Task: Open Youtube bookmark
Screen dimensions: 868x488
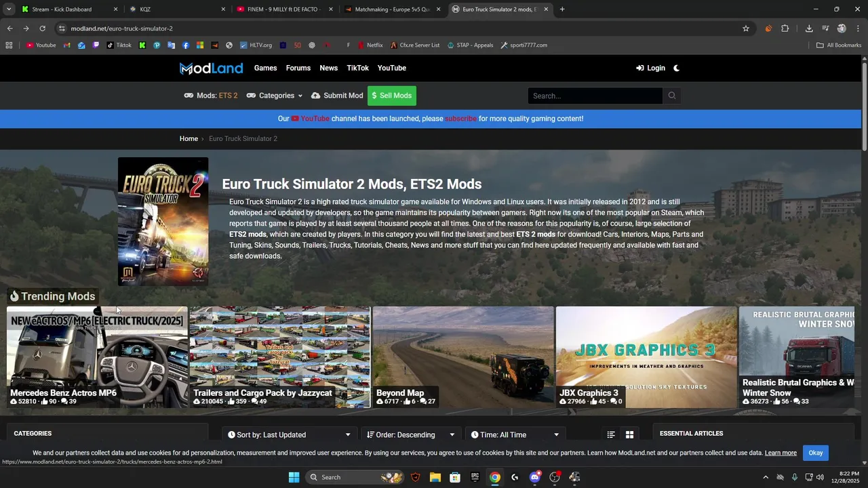Action: click(x=41, y=45)
